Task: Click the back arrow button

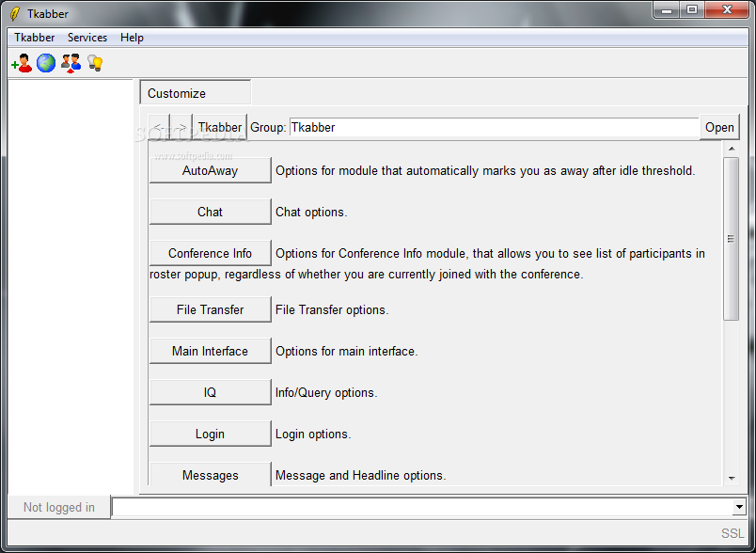Action: (x=159, y=127)
